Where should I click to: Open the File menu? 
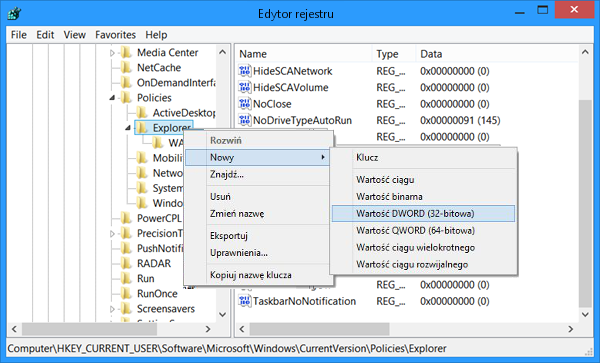pyautogui.click(x=19, y=35)
